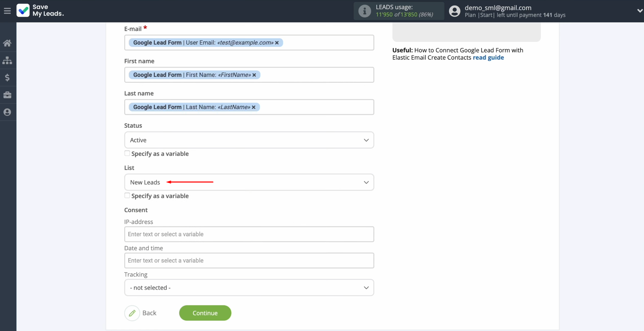The image size is (644, 331).
Task: Remove the User Email variable tag
Action: pyautogui.click(x=277, y=43)
